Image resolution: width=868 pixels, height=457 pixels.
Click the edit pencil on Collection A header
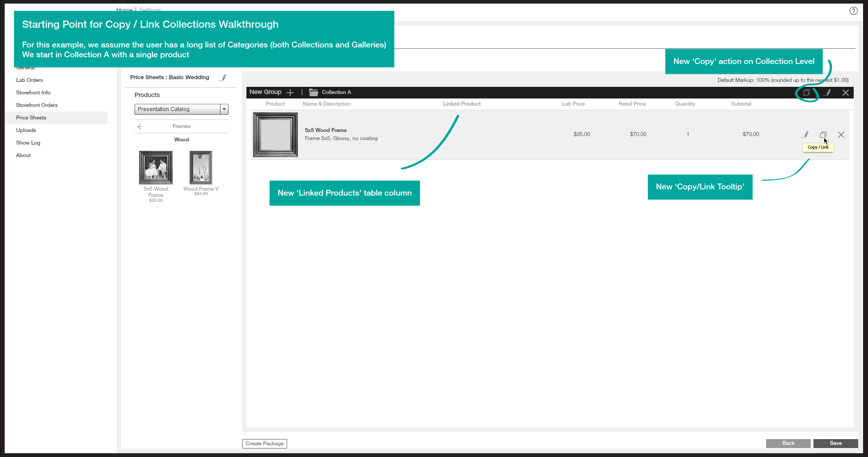828,93
